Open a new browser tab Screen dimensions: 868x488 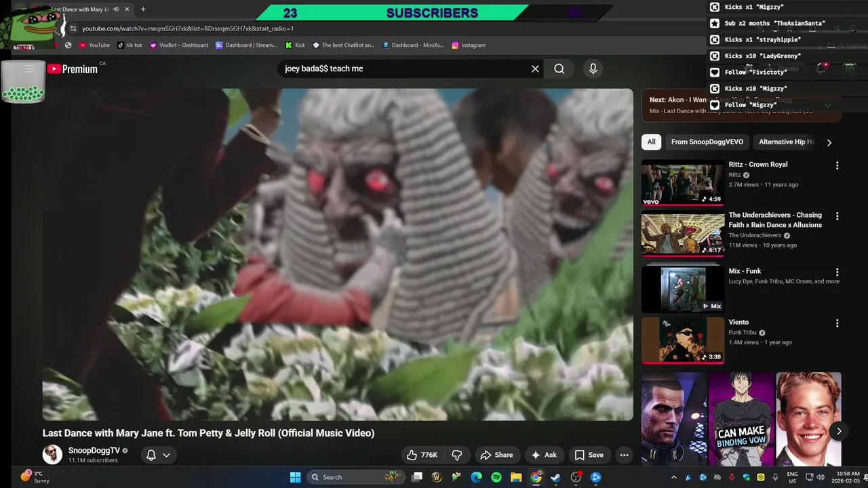[143, 9]
